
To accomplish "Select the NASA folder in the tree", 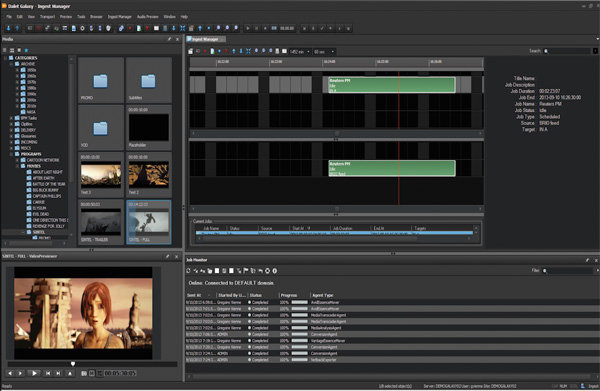I will (x=28, y=112).
